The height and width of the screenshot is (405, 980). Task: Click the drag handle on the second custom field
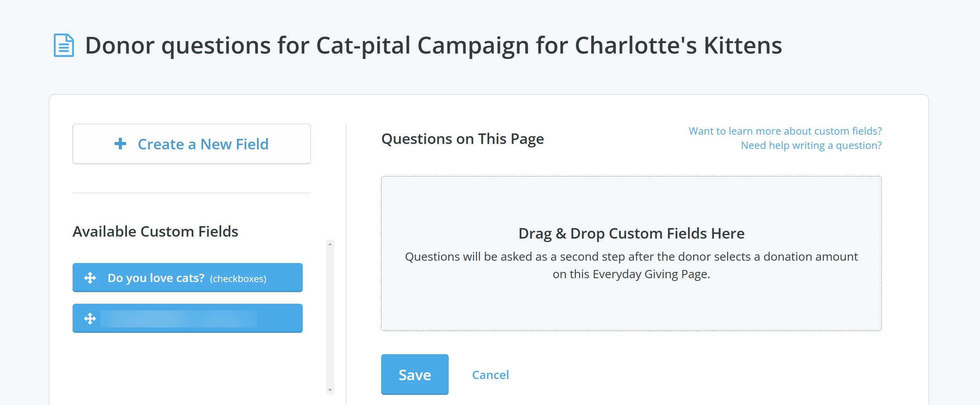click(x=90, y=318)
